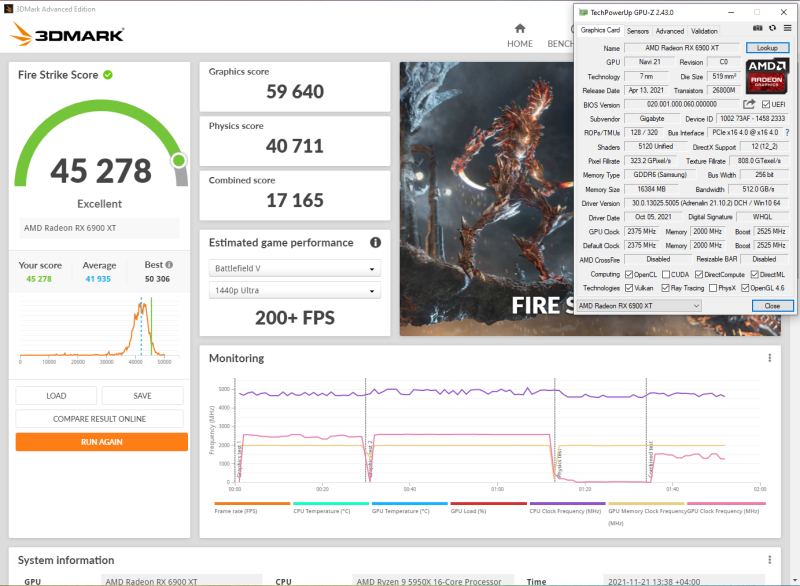Switch to the Advanced tab
Screen dimensions: 800x586
point(669,31)
